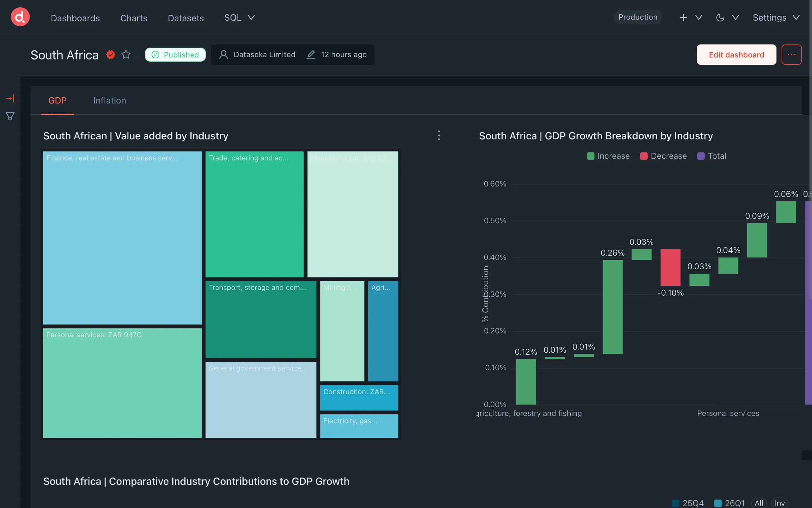This screenshot has width=812, height=508.
Task: Expand the chevron beside the moon icon
Action: coord(735,17)
